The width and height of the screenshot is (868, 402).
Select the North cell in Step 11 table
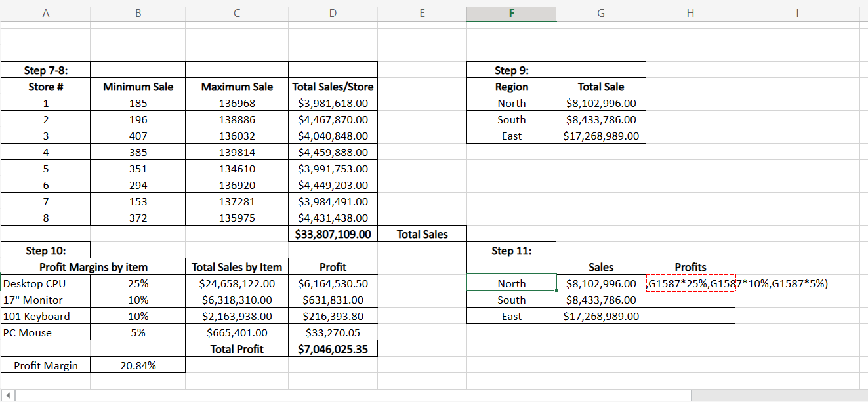tap(511, 283)
